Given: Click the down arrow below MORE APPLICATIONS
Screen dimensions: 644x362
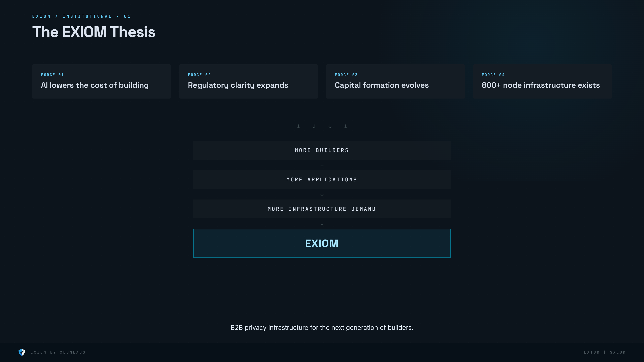Looking at the screenshot, I should 322,194.
